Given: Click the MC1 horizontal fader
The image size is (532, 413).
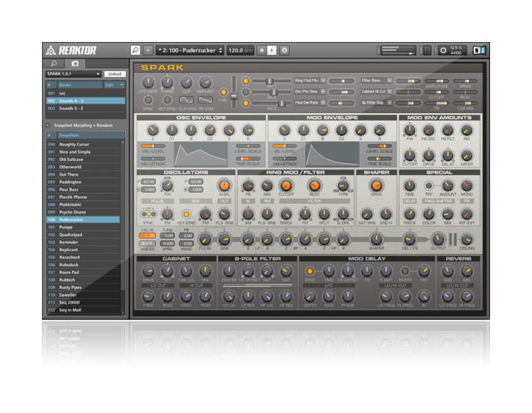Looking at the screenshot, I should tap(271, 81).
